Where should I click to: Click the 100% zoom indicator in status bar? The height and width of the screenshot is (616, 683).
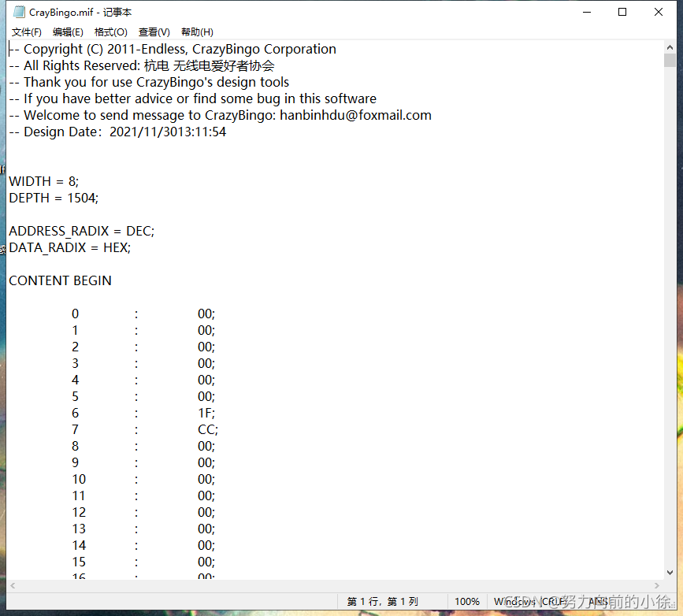point(468,601)
